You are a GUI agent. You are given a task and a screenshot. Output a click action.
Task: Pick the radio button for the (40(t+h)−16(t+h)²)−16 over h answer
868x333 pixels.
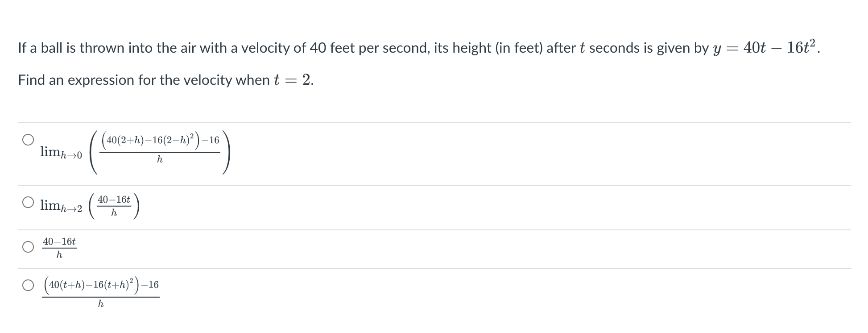[x=28, y=285]
